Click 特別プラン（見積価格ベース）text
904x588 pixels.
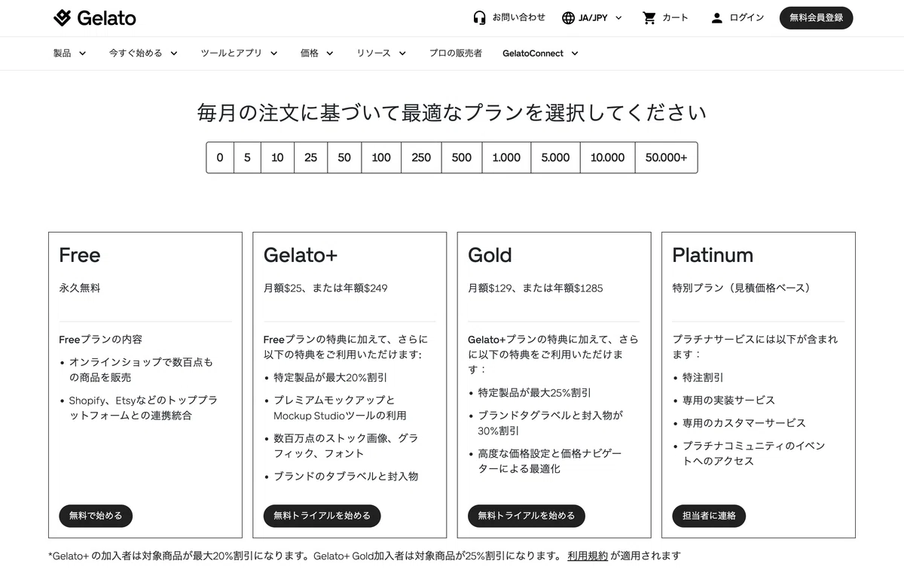coord(744,288)
